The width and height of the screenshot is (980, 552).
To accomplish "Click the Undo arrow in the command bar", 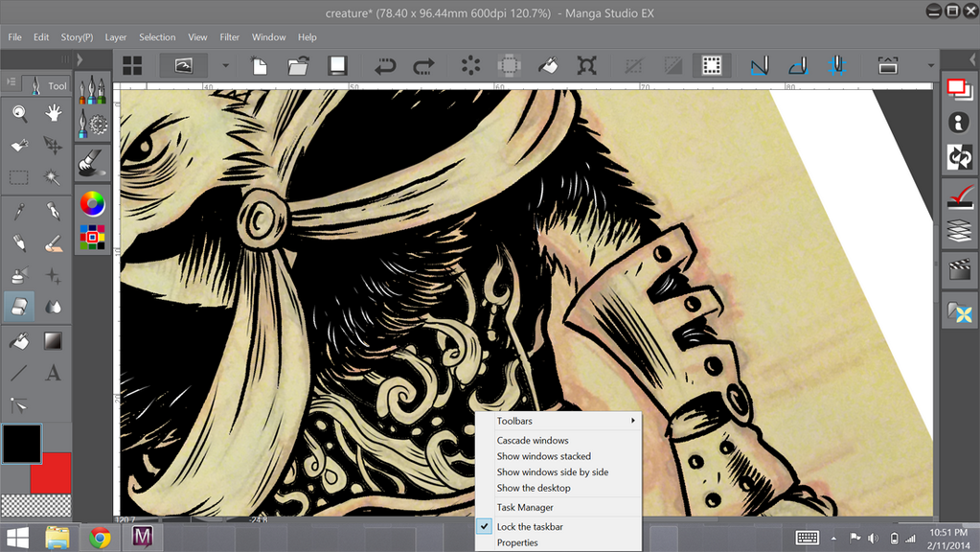I will point(385,65).
